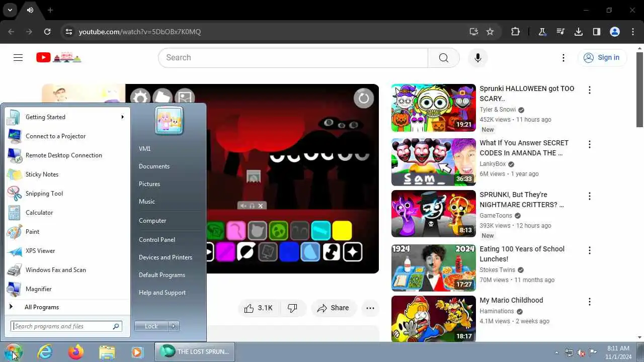This screenshot has width=644, height=362.
Task: Open shutdown options arrow next to Lock
Action: [x=174, y=326]
